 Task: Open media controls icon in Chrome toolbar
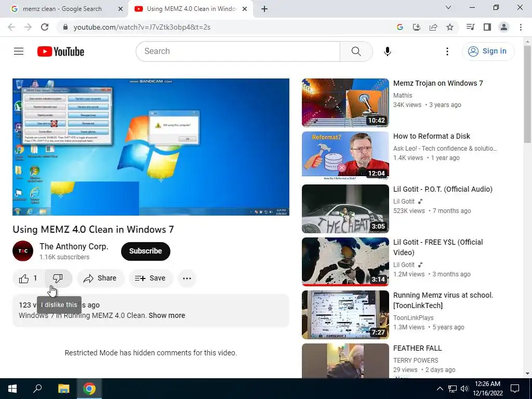click(470, 27)
